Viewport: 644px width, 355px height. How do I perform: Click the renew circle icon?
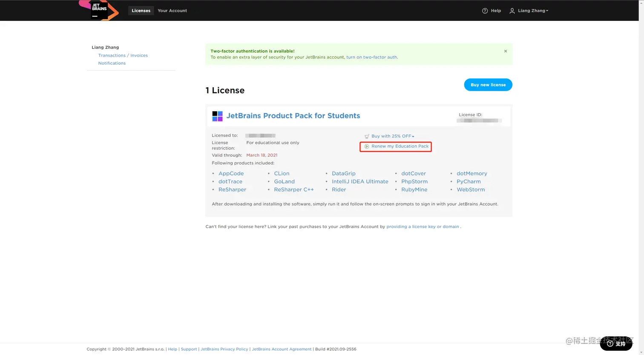(367, 146)
